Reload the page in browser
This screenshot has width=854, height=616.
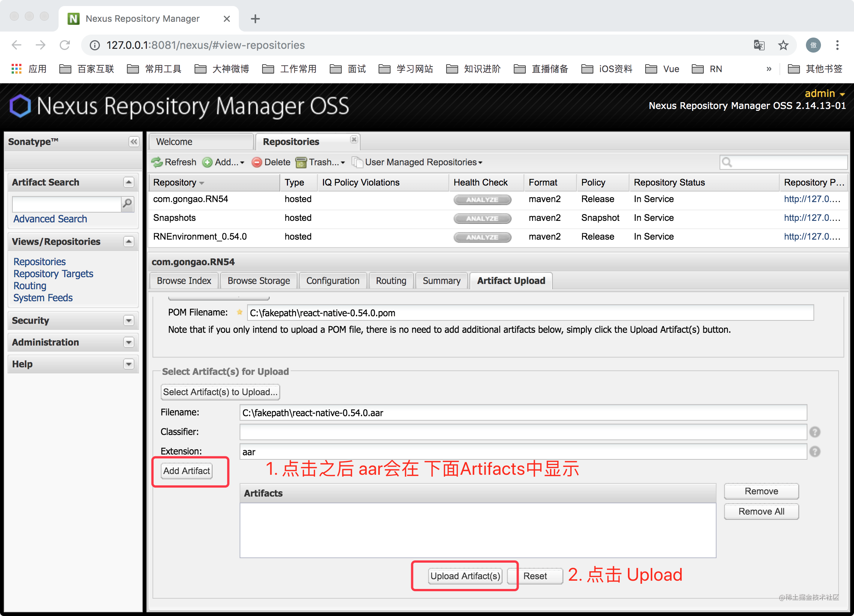point(65,45)
